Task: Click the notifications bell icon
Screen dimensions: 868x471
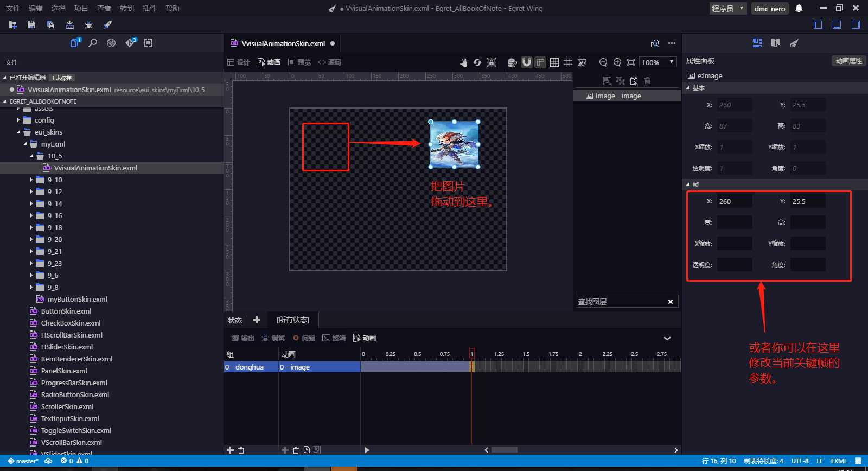Action: point(799,8)
